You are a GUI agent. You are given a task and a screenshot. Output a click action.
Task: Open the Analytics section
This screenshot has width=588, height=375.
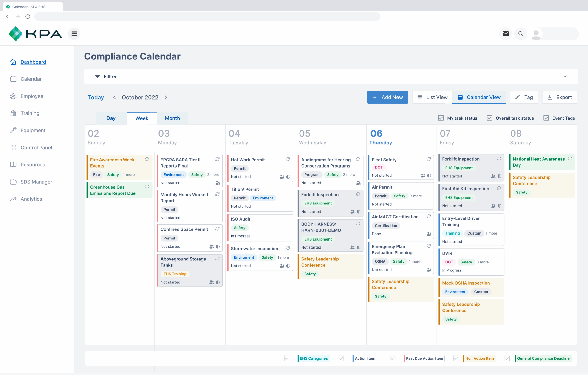pyautogui.click(x=31, y=199)
